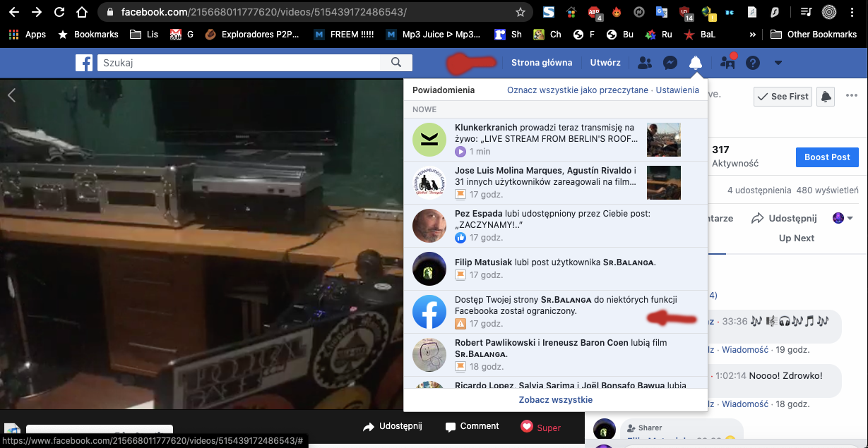Open the Adblock Plus extension icon

tap(595, 12)
